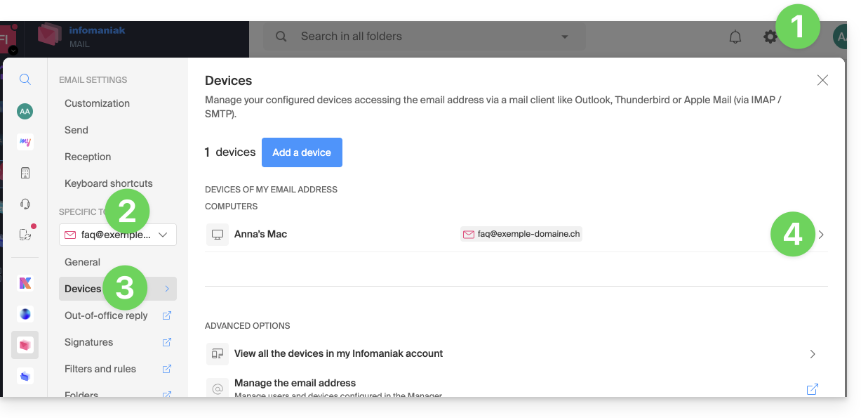Expand Anna's Mac device details chevron

tap(821, 235)
